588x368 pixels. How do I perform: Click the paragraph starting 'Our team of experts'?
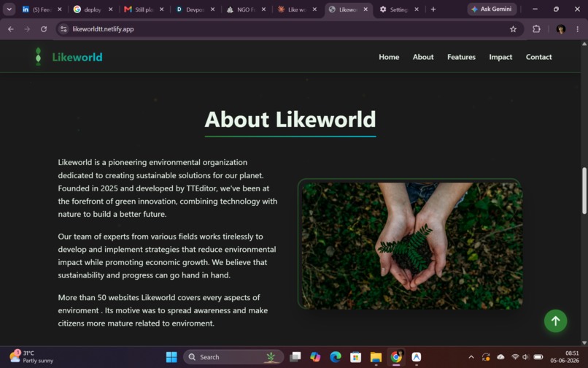(x=167, y=256)
